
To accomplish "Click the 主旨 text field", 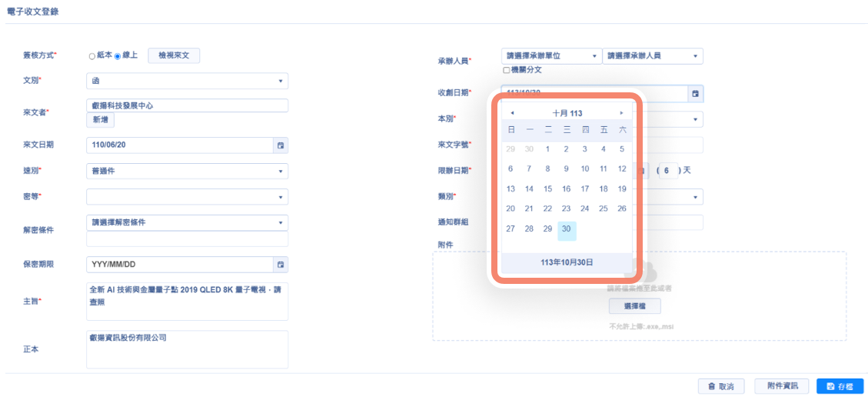I will [187, 302].
